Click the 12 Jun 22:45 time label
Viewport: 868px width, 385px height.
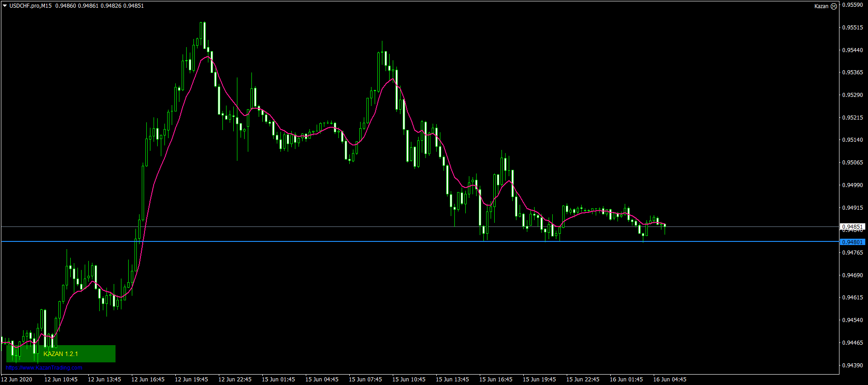tap(235, 380)
